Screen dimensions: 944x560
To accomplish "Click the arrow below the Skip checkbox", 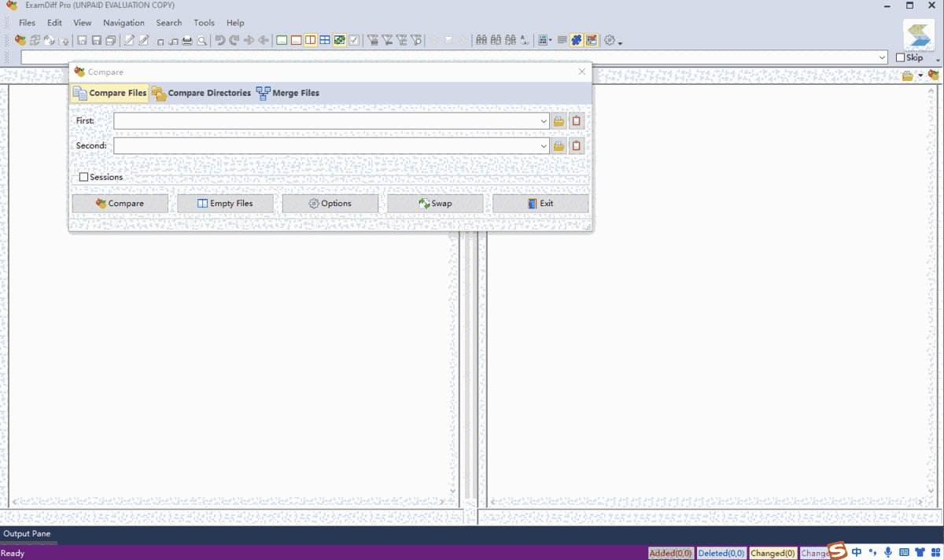I will tap(938, 60).
